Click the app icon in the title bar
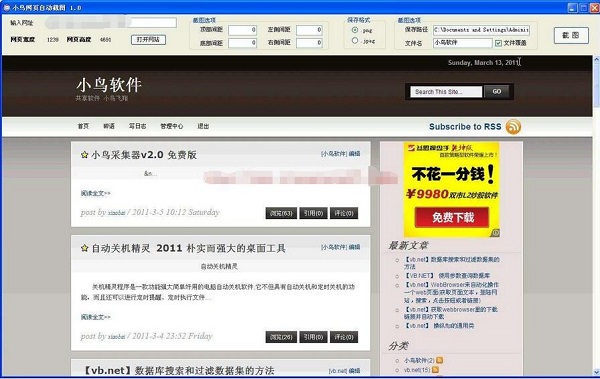 point(7,7)
